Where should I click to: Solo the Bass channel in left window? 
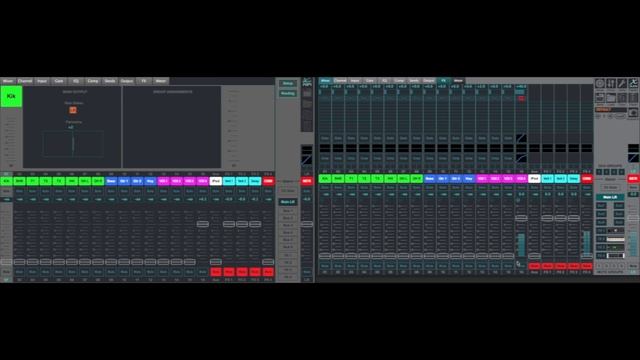point(111,191)
